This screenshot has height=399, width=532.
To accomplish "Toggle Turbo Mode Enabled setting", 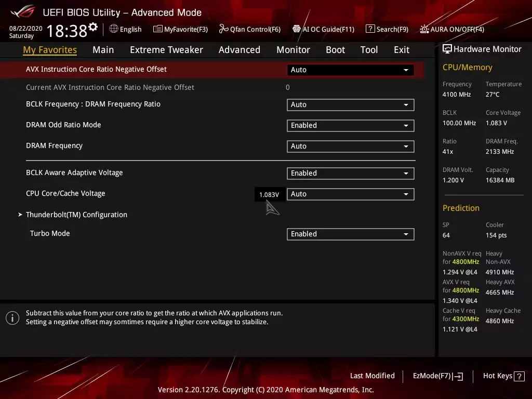I will pyautogui.click(x=350, y=234).
